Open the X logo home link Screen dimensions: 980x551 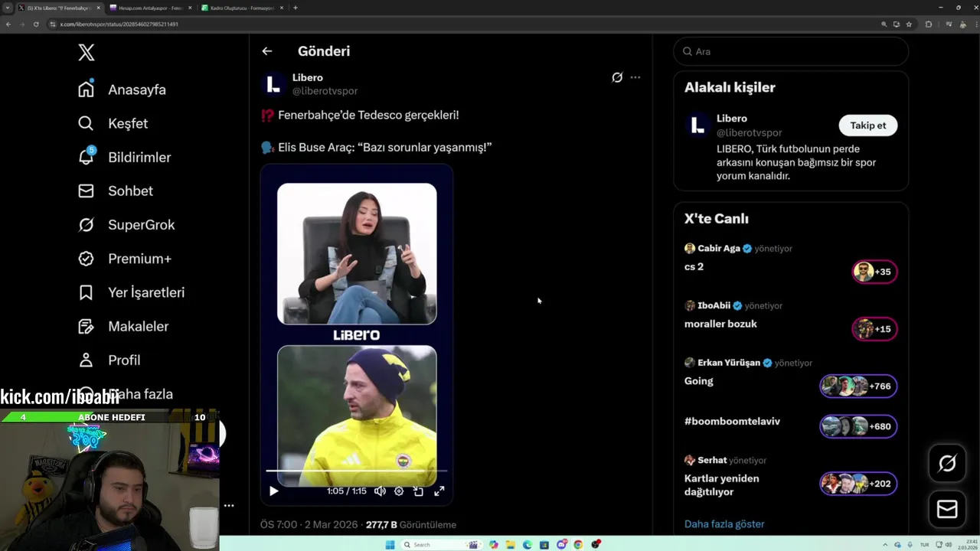click(87, 52)
